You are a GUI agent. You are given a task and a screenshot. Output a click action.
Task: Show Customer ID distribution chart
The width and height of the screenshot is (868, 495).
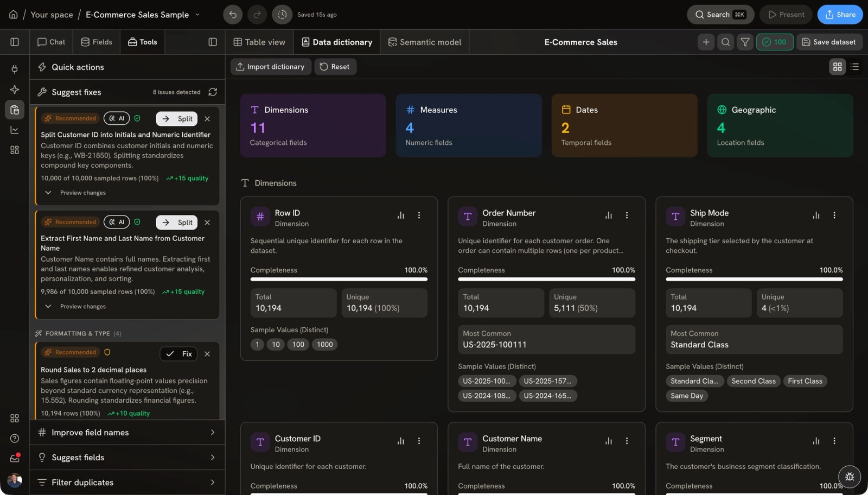coord(401,441)
